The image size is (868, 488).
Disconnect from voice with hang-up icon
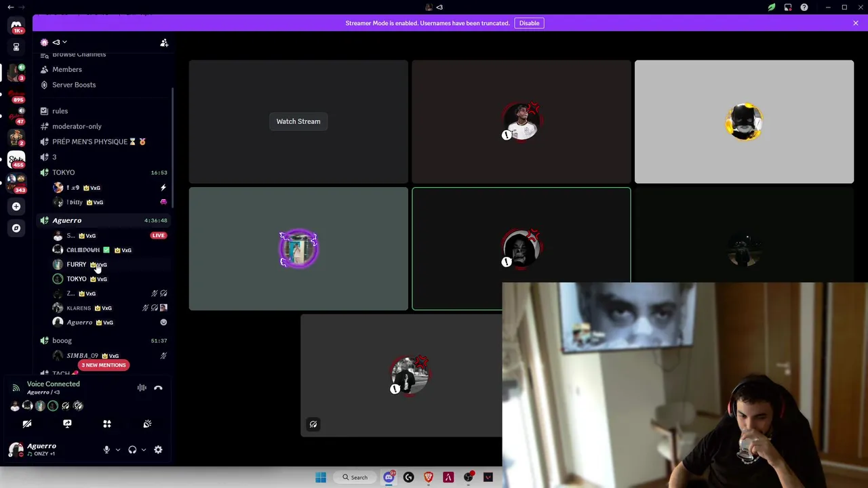pos(158,388)
